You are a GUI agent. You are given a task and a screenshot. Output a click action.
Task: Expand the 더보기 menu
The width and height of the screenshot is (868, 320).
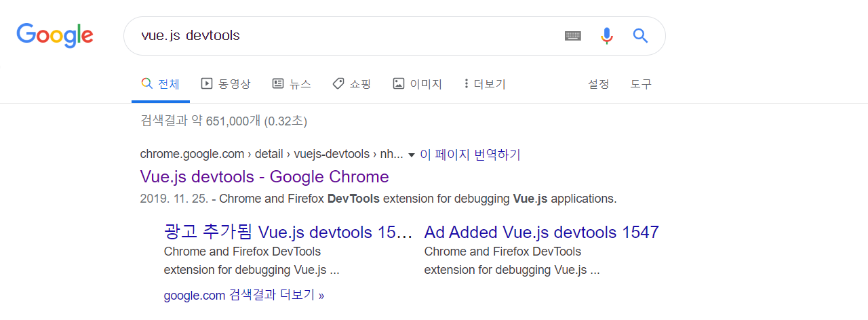click(x=484, y=84)
